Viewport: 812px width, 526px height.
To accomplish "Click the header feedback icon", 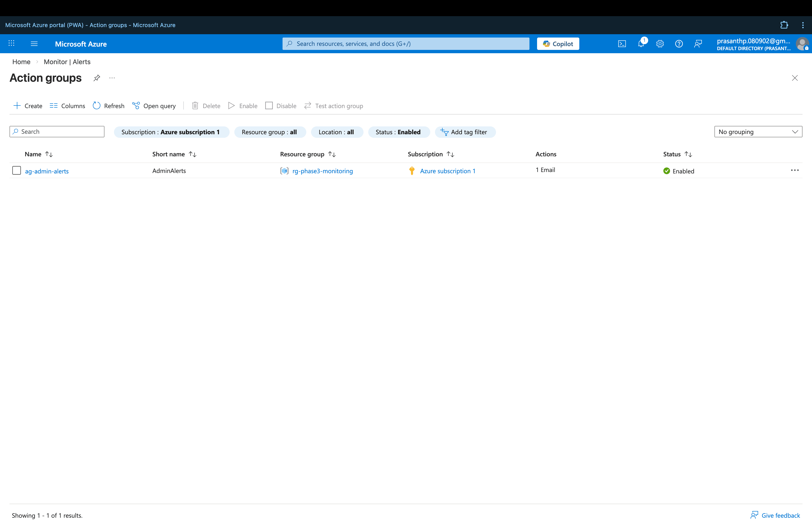I will click(698, 44).
